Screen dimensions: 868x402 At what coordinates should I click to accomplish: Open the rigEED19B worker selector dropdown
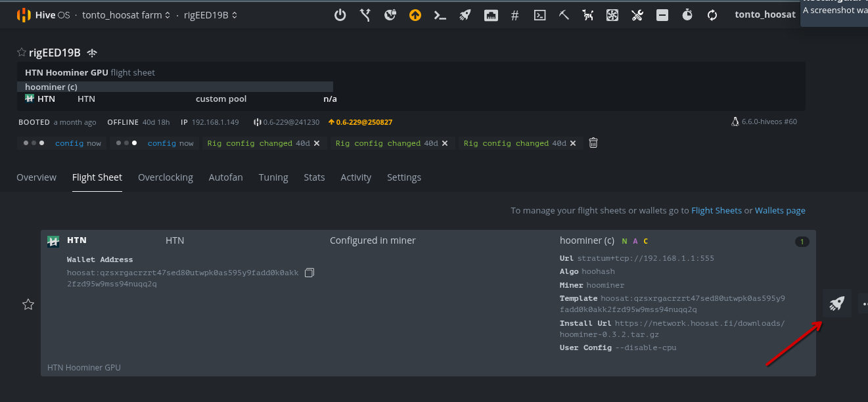point(211,14)
